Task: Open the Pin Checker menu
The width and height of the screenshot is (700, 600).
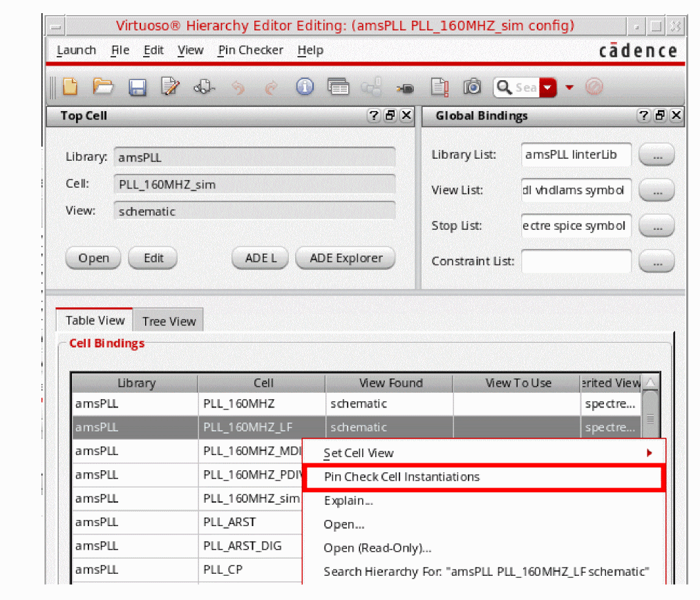Action: (250, 50)
